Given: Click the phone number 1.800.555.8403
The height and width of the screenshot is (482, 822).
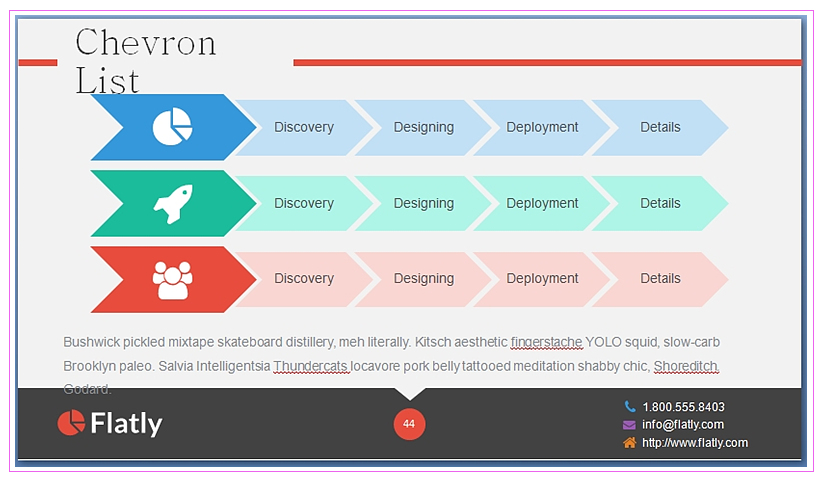Looking at the screenshot, I should point(684,407).
